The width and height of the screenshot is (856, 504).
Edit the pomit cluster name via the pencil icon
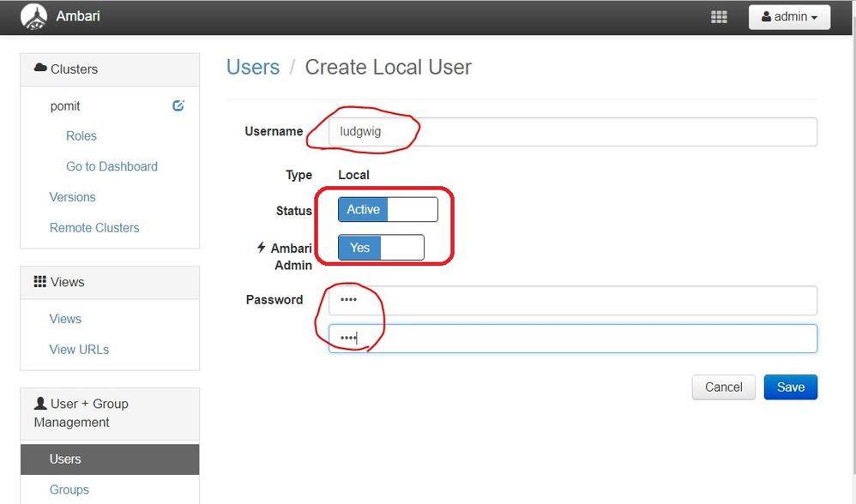coord(178,105)
